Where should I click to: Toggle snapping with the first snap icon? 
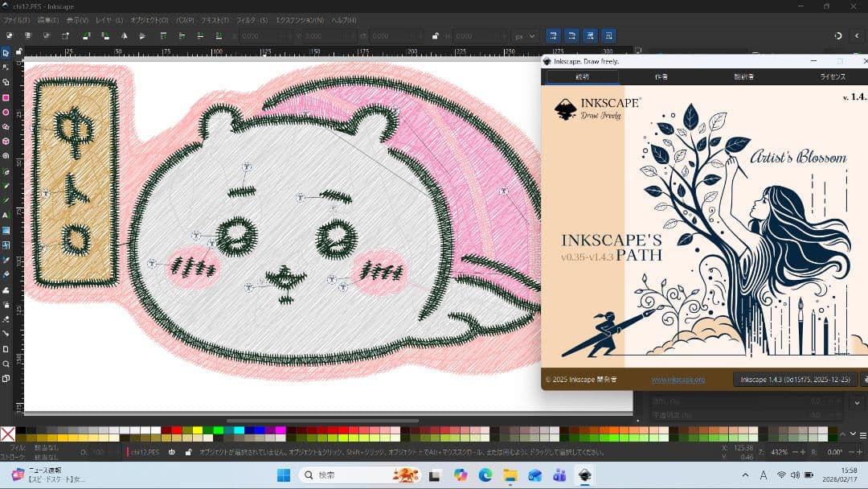point(552,35)
